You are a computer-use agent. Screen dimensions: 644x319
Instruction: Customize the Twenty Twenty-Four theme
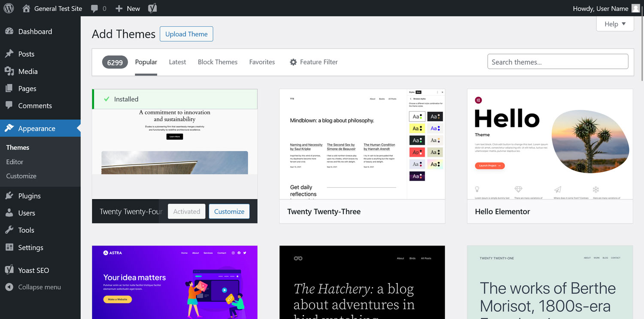[x=229, y=211]
